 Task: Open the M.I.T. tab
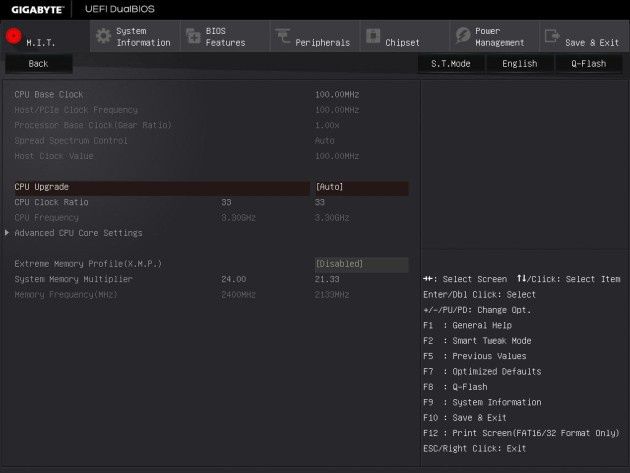click(x=45, y=36)
